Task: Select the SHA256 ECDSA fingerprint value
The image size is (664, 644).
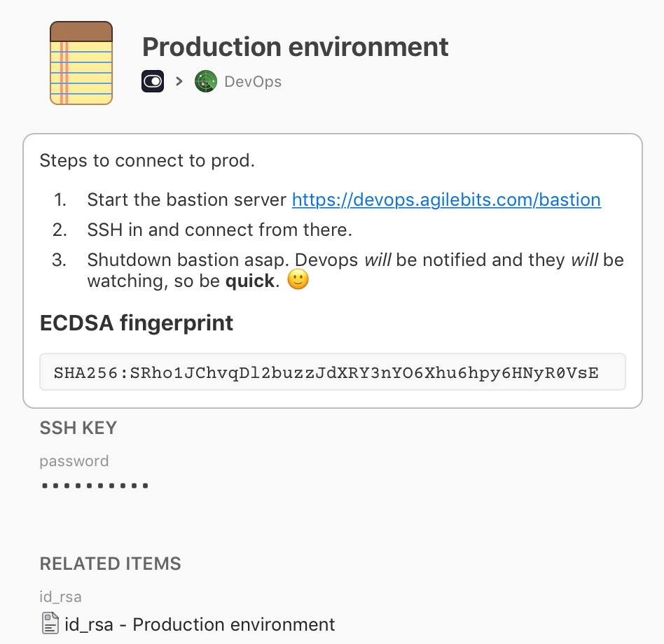Action: [x=332, y=372]
